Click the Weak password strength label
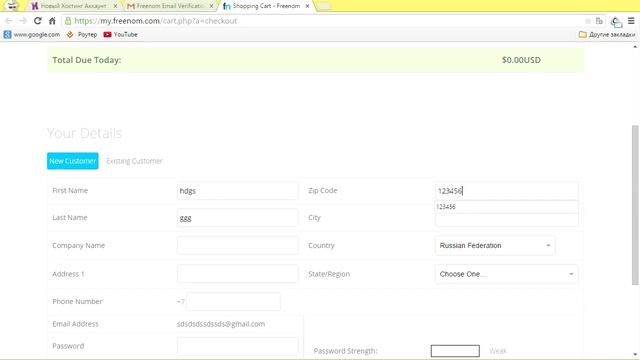640x360 pixels. point(498,351)
